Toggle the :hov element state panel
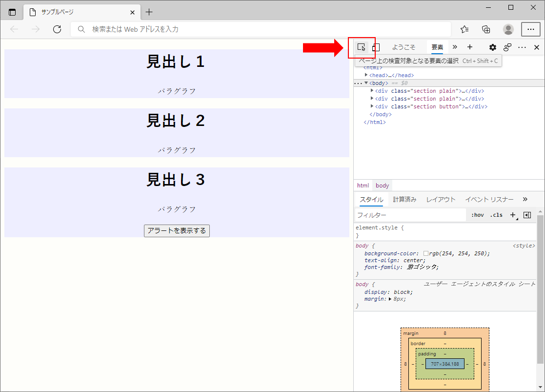The height and width of the screenshot is (392, 545). pos(477,214)
